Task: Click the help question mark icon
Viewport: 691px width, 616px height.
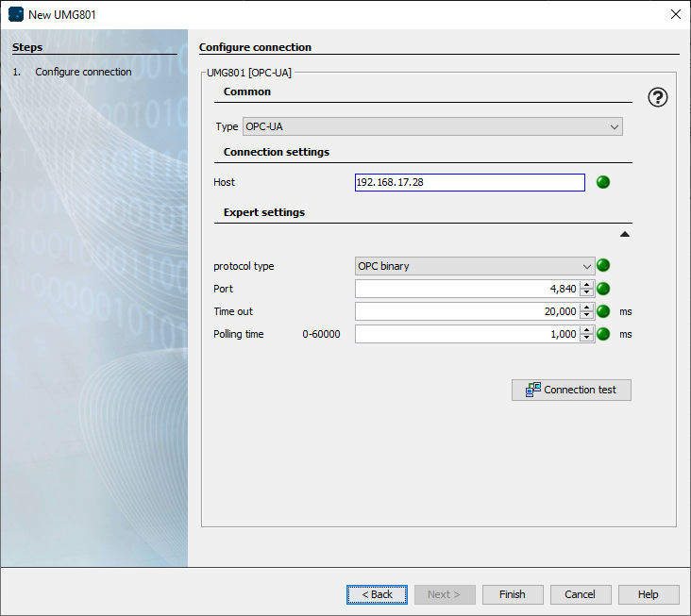Action: coord(657,97)
